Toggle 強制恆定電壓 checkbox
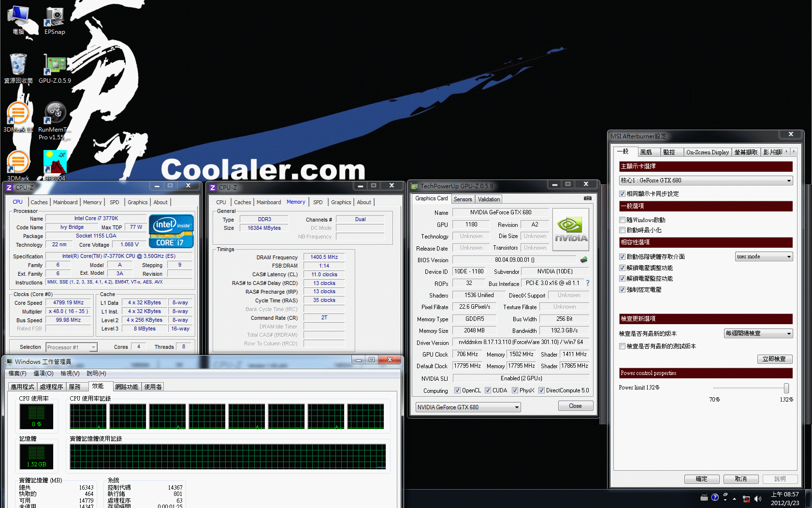Image resolution: width=812 pixels, height=508 pixels. click(x=623, y=290)
